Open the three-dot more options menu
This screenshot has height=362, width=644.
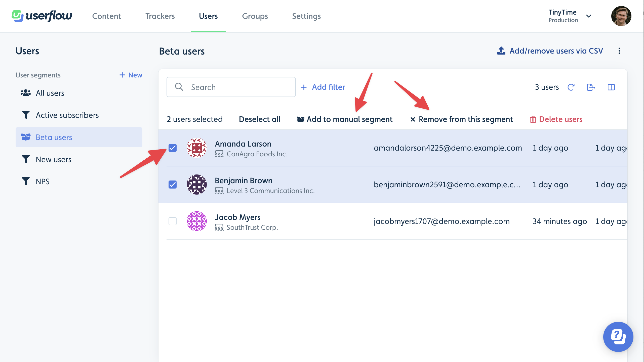point(619,51)
